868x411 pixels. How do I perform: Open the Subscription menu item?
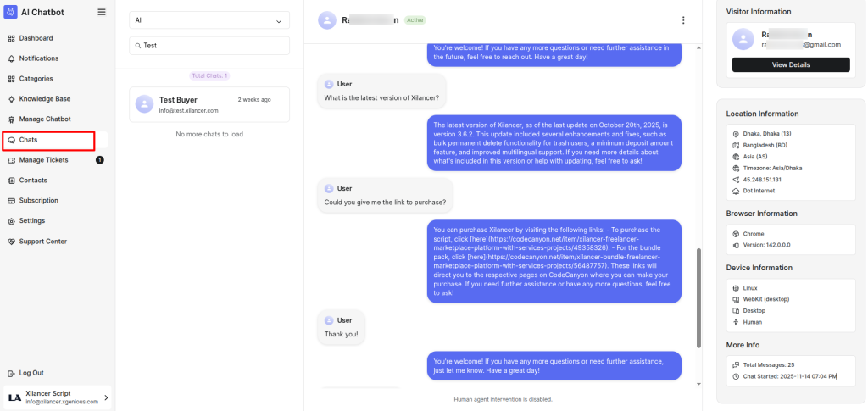pyautogui.click(x=38, y=201)
